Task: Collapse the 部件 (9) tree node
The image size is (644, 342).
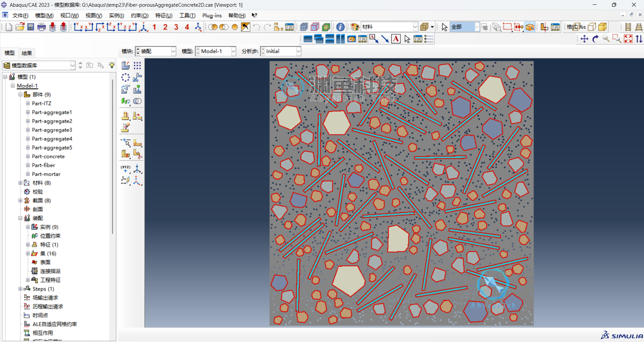Action: coord(20,94)
